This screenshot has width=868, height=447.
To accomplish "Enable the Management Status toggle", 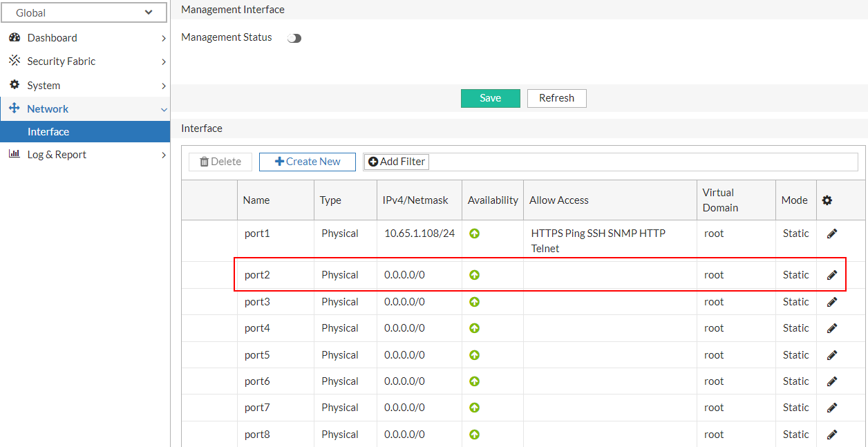I will point(294,37).
